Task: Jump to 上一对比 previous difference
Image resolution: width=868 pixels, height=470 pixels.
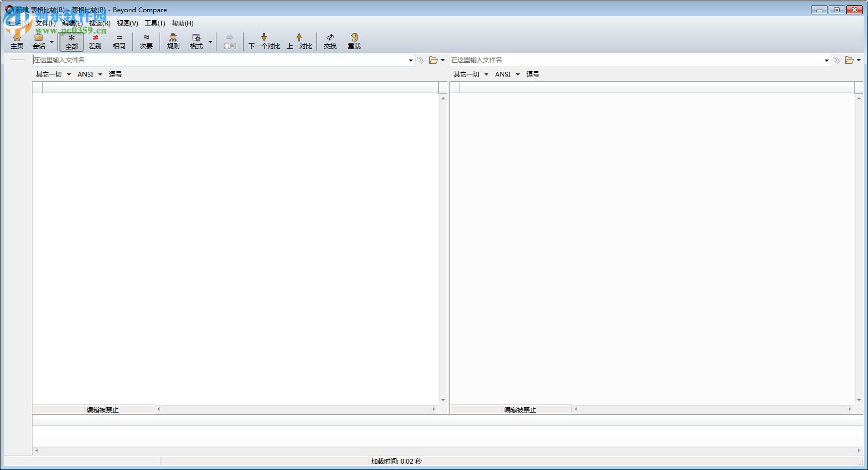Action: point(299,41)
